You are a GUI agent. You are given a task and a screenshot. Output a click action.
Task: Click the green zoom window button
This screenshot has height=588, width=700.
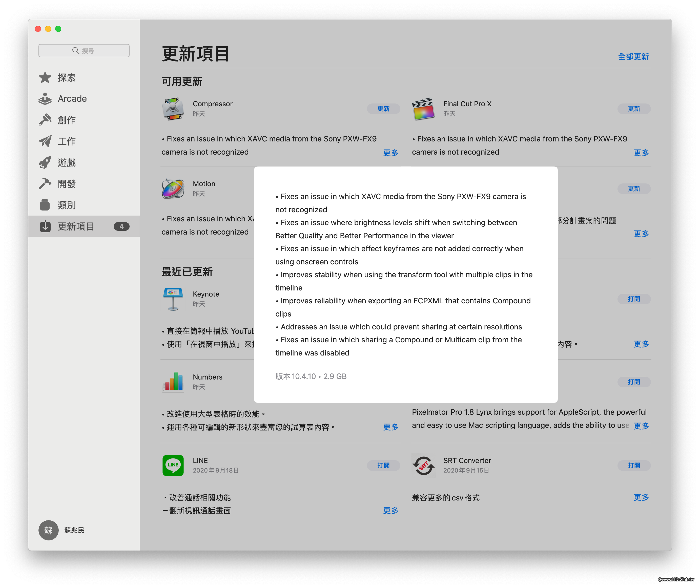click(x=58, y=29)
